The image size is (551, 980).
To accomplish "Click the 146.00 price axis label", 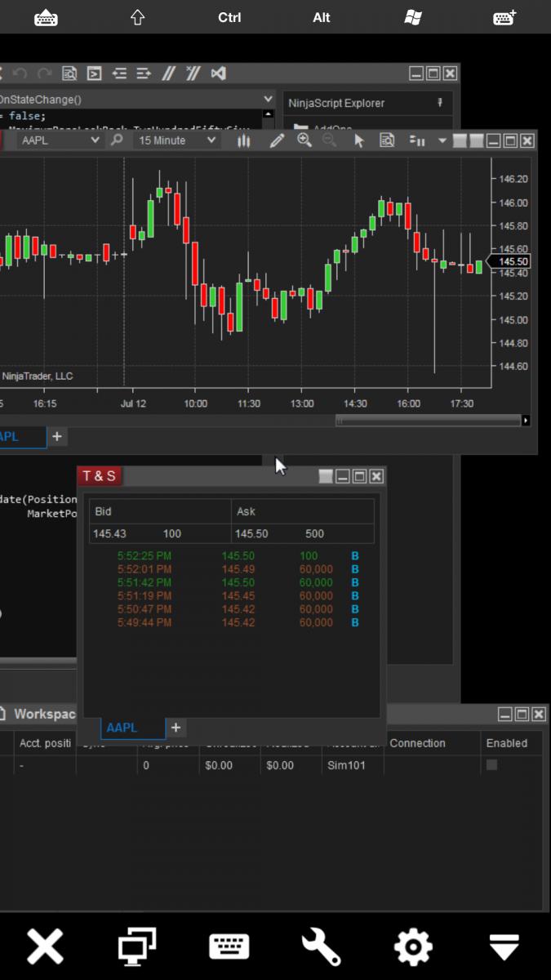I will point(513,203).
